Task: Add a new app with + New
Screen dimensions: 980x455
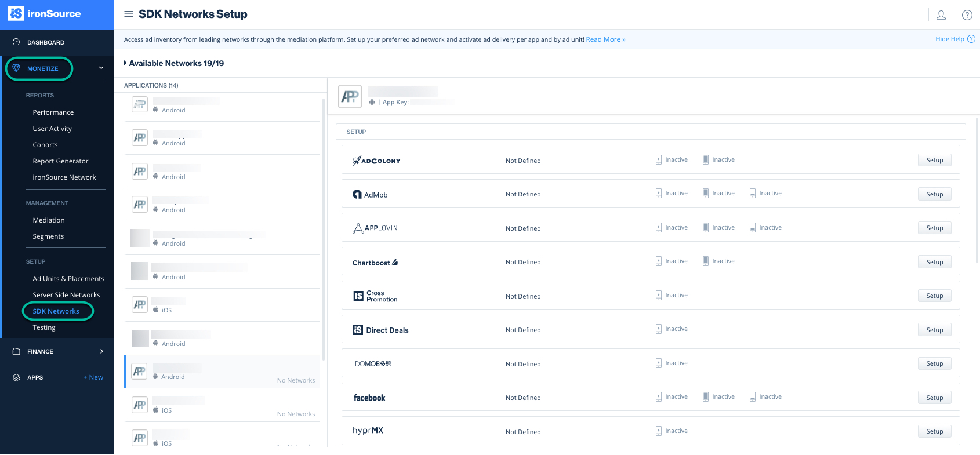Action: pos(93,377)
